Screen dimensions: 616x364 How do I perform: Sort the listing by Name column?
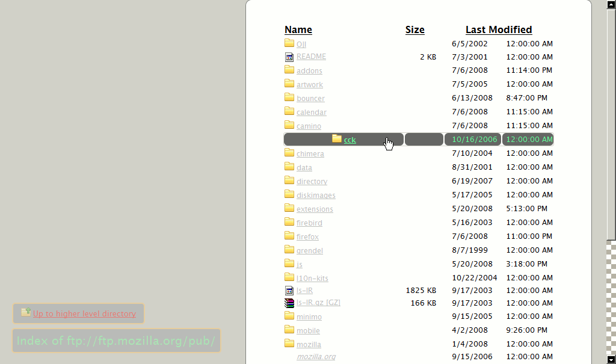click(298, 30)
